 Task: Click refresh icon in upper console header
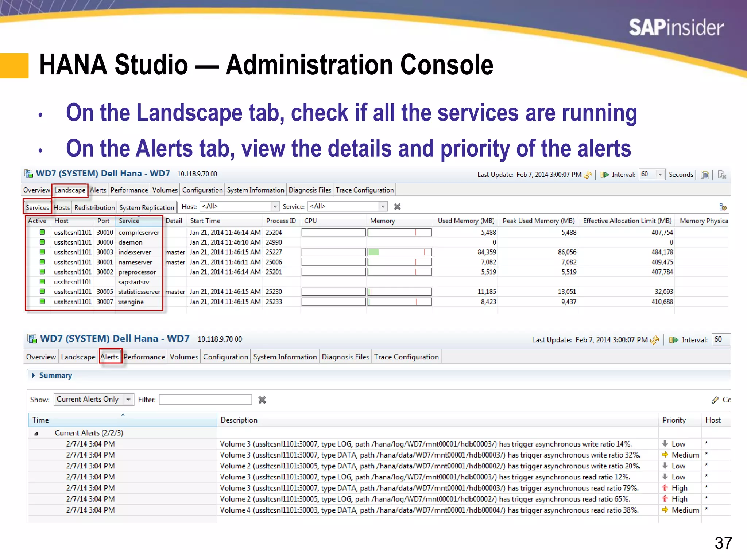click(588, 175)
